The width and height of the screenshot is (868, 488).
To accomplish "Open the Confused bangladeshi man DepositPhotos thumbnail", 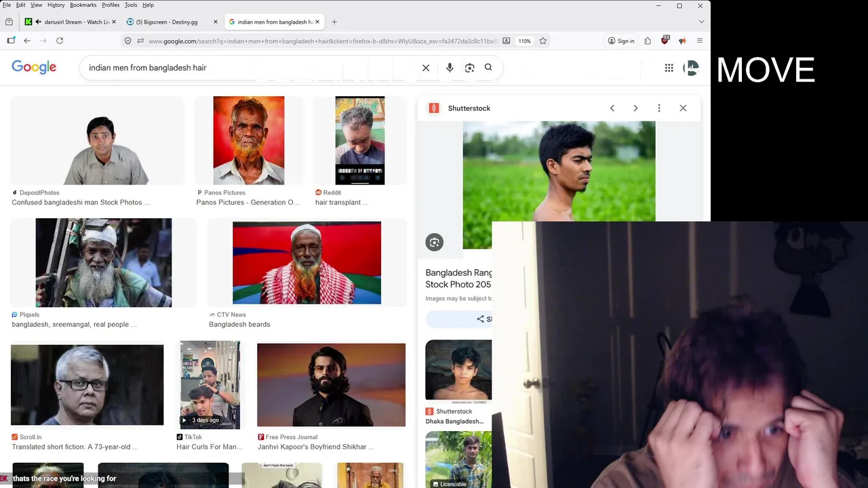I will pyautogui.click(x=98, y=140).
